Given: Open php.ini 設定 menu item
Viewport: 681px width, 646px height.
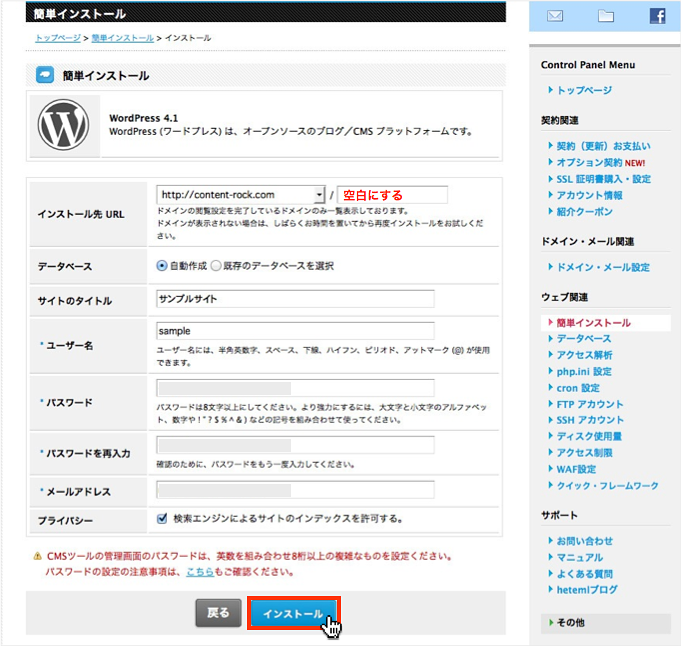Looking at the screenshot, I should tap(584, 371).
